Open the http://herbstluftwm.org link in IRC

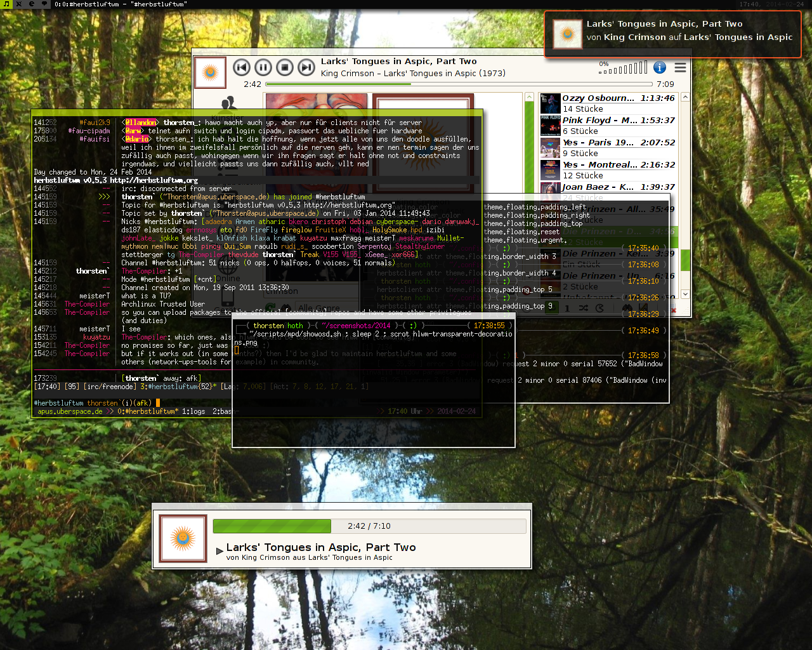[x=154, y=180]
